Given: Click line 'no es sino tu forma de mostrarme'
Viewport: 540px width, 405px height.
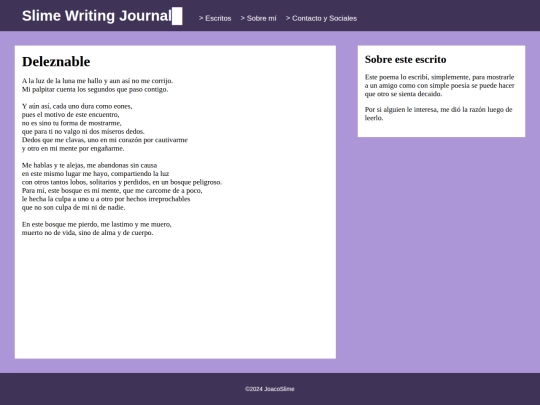Looking at the screenshot, I should [72, 123].
